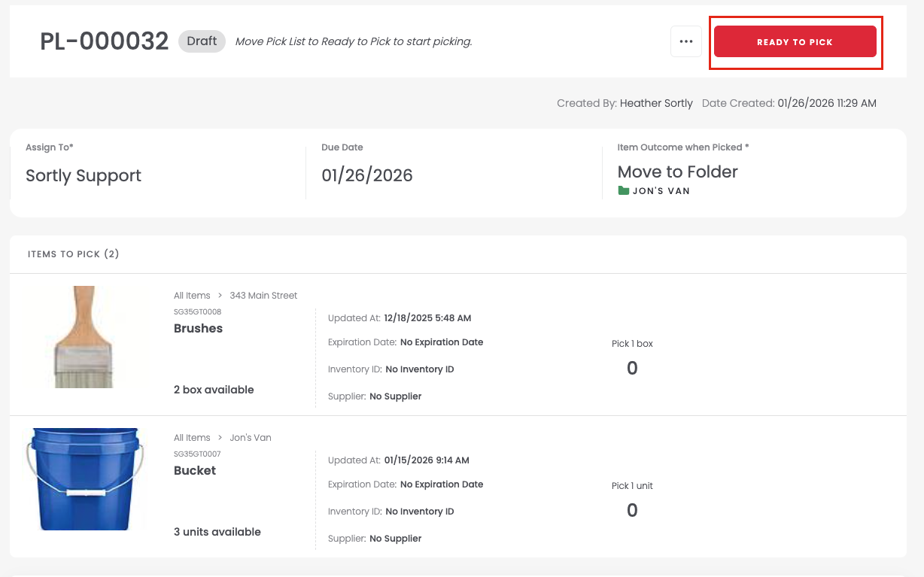Image resolution: width=924 pixels, height=577 pixels.
Task: Open the Bucket item name
Action: point(195,471)
